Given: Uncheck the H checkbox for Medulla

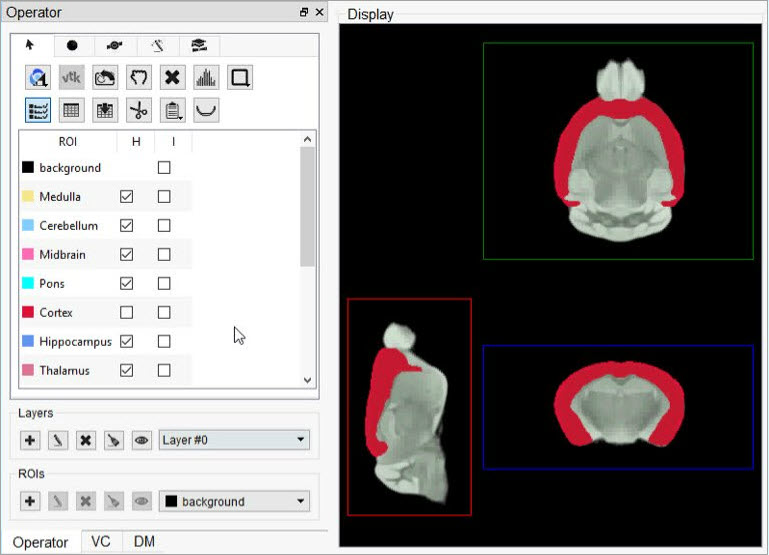Looking at the screenshot, I should (x=126, y=197).
